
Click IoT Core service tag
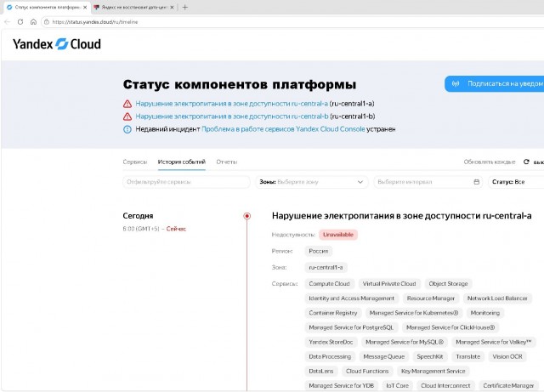(x=397, y=386)
